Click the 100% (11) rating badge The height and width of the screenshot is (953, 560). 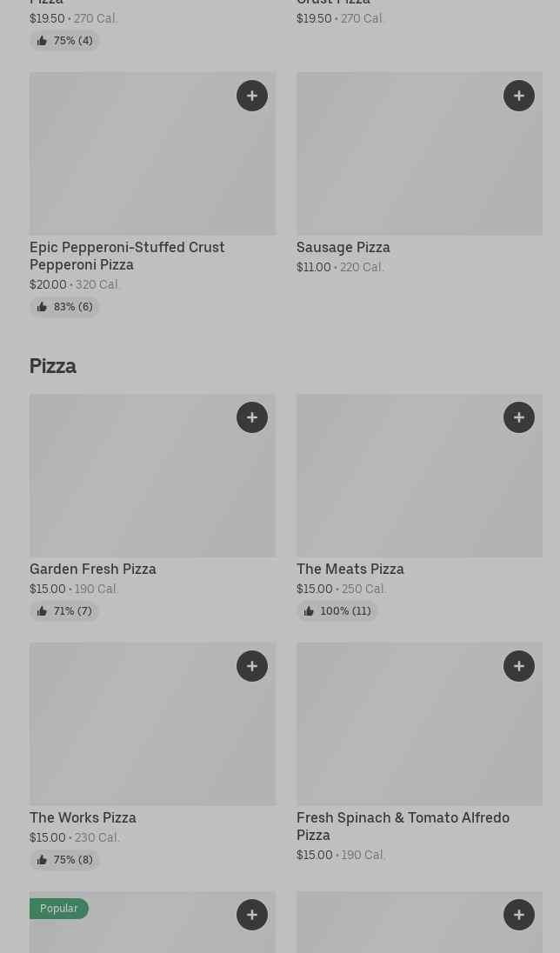point(337,611)
